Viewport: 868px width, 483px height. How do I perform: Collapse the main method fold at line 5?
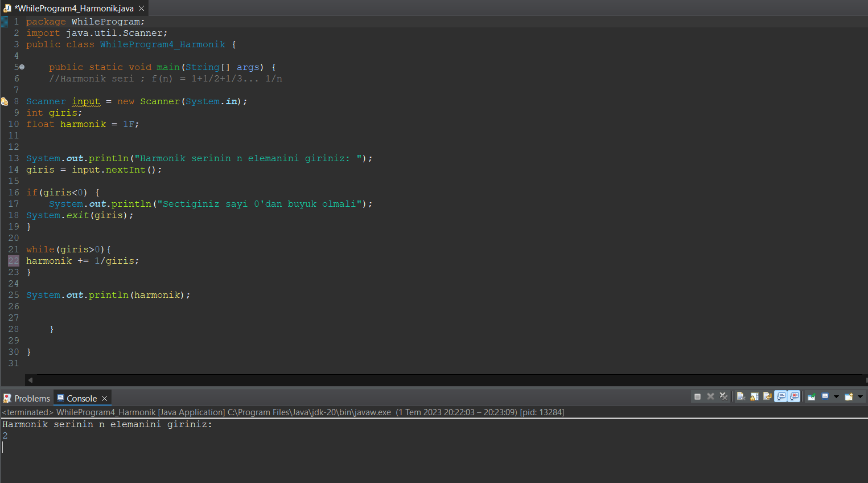22,67
